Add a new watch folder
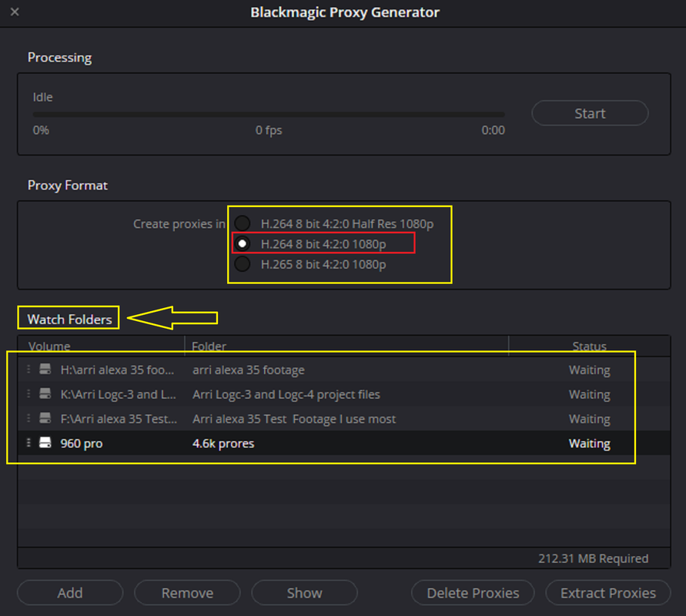The width and height of the screenshot is (686, 616). 70,593
